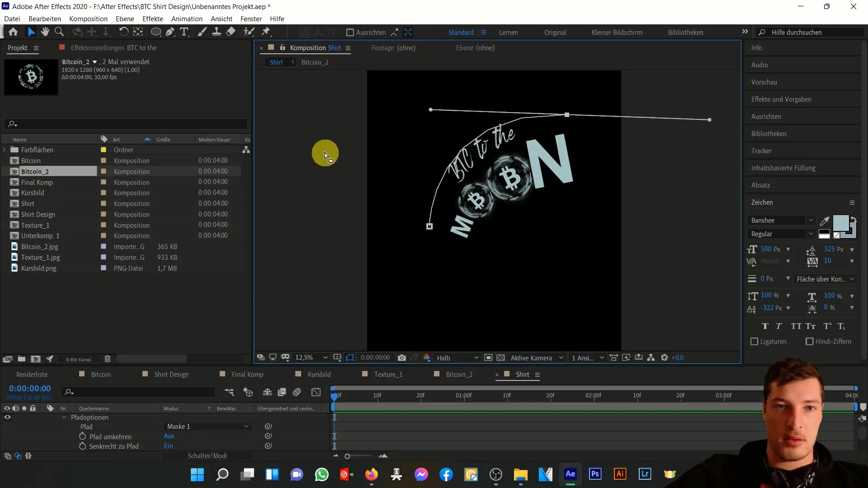Image resolution: width=868 pixels, height=488 pixels.
Task: Select the Selection (arrow) tool
Action: click(x=31, y=32)
